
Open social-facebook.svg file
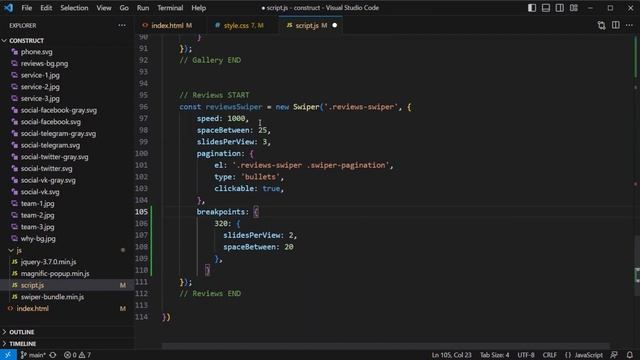(x=51, y=122)
